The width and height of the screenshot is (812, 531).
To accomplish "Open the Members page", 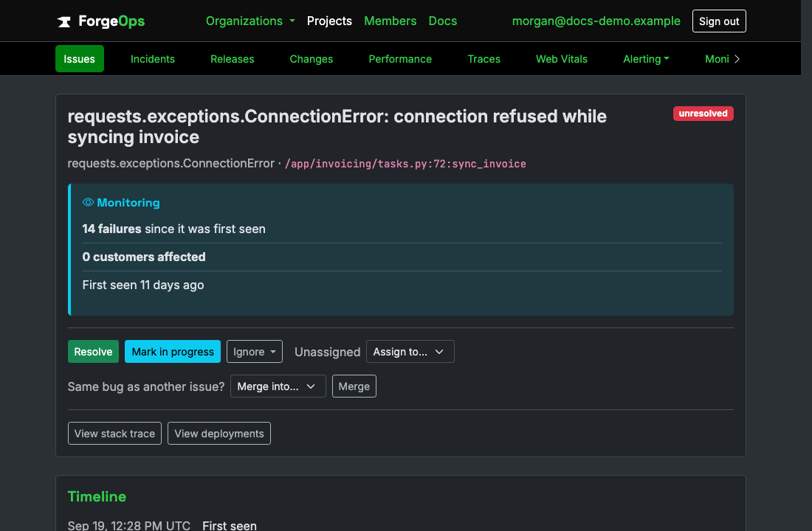I will coord(390,21).
